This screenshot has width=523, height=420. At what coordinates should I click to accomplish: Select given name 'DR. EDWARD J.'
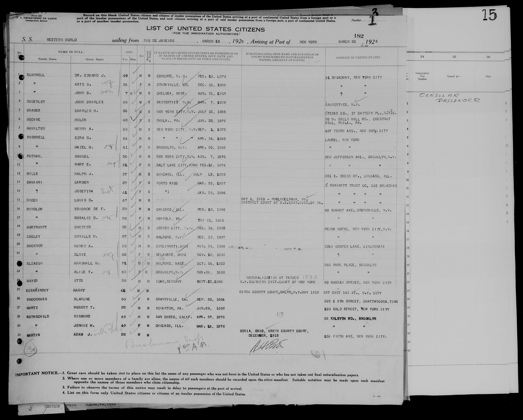[x=90, y=75]
